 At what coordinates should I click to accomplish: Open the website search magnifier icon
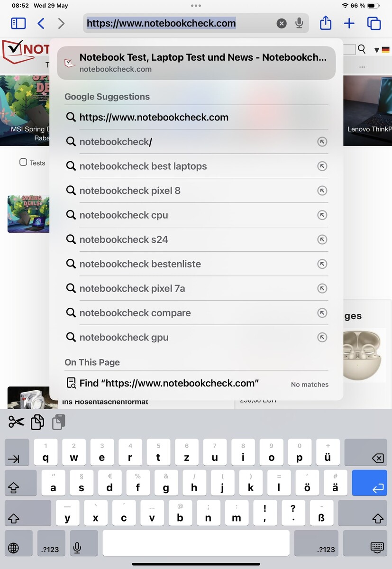pos(362,49)
